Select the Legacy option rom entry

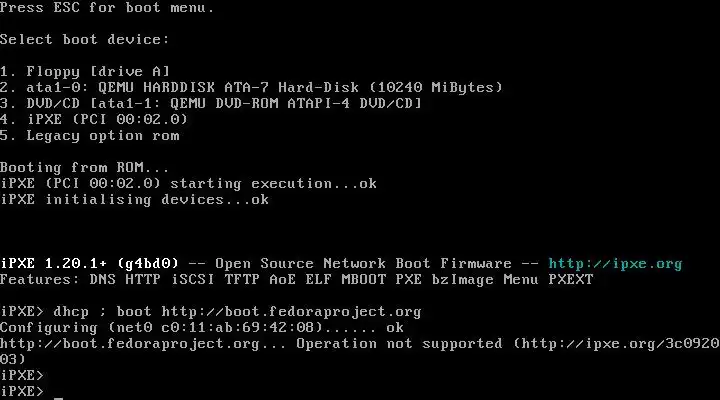coord(90,136)
